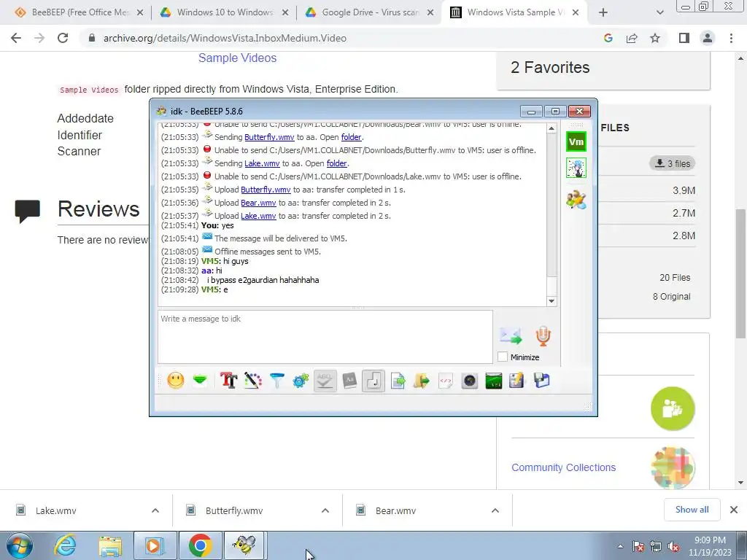The image size is (747, 560).
Task: Open the Bear.wmv download item
Action: click(x=395, y=510)
